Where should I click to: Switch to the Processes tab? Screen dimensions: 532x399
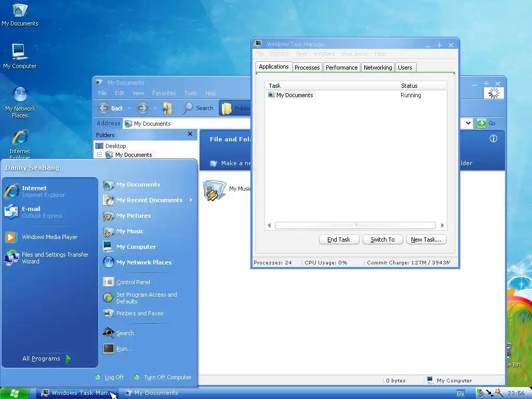[307, 68]
